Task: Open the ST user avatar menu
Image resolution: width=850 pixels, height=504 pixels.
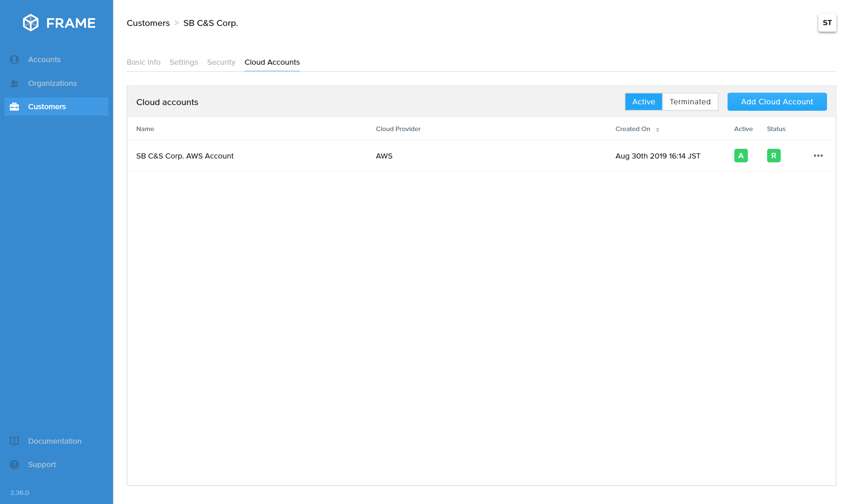Action: (827, 23)
